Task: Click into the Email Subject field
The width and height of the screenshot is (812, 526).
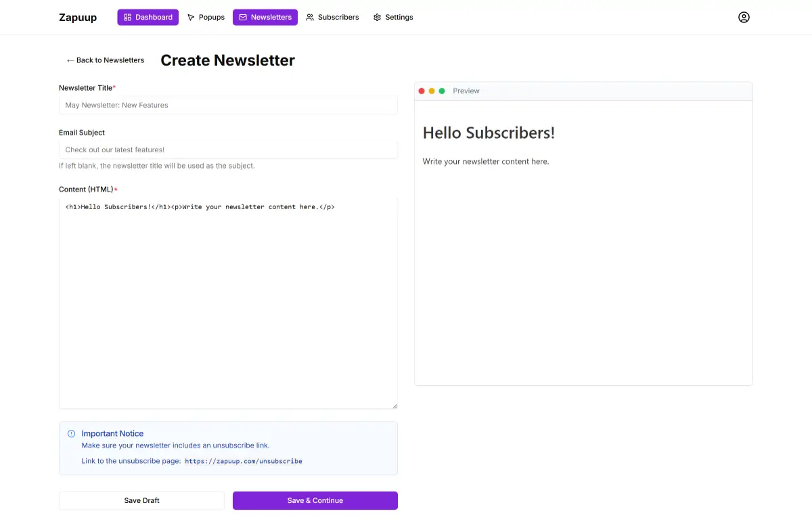Action: [x=228, y=150]
